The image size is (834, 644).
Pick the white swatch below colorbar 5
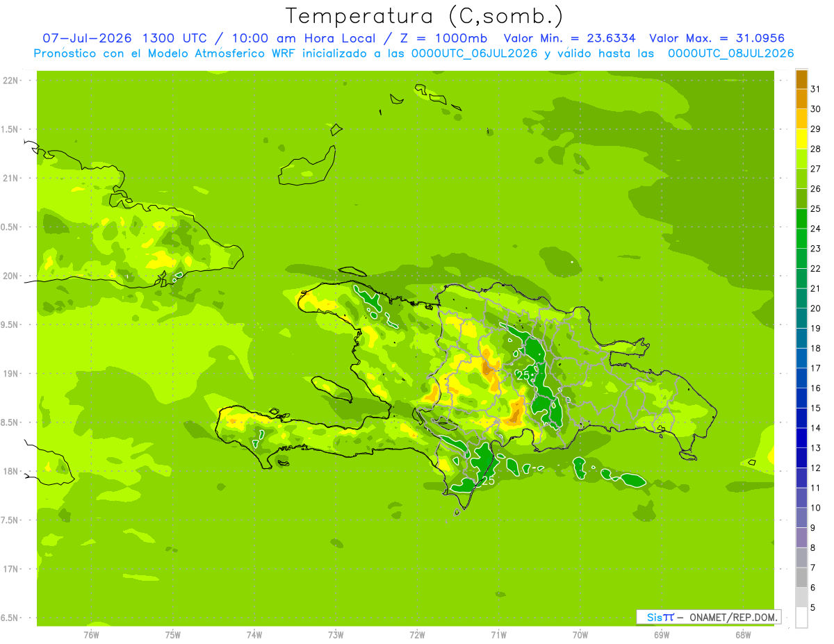pyautogui.click(x=801, y=618)
